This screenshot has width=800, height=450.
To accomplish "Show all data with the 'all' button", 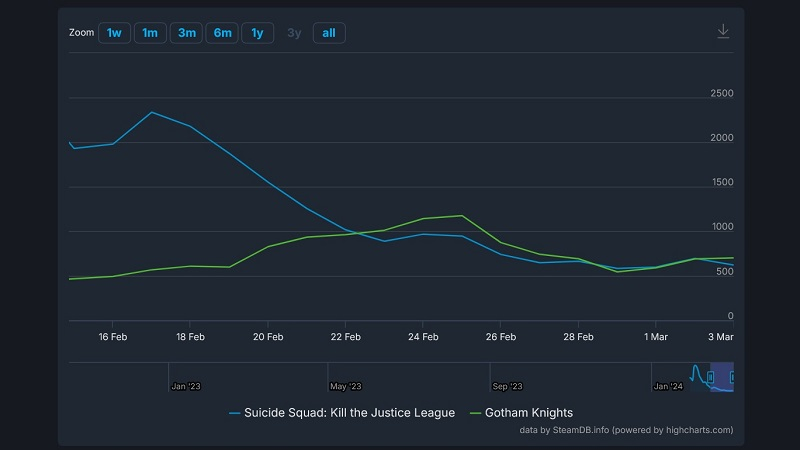I will click(328, 33).
